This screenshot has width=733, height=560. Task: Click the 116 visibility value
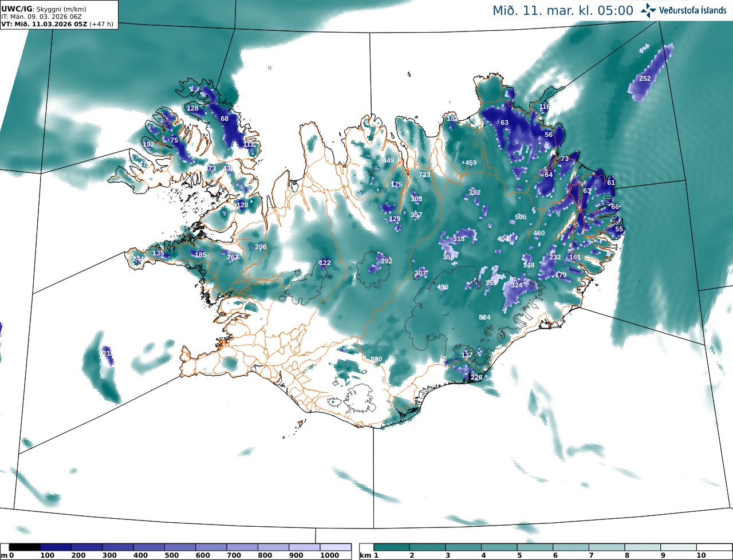[x=545, y=107]
